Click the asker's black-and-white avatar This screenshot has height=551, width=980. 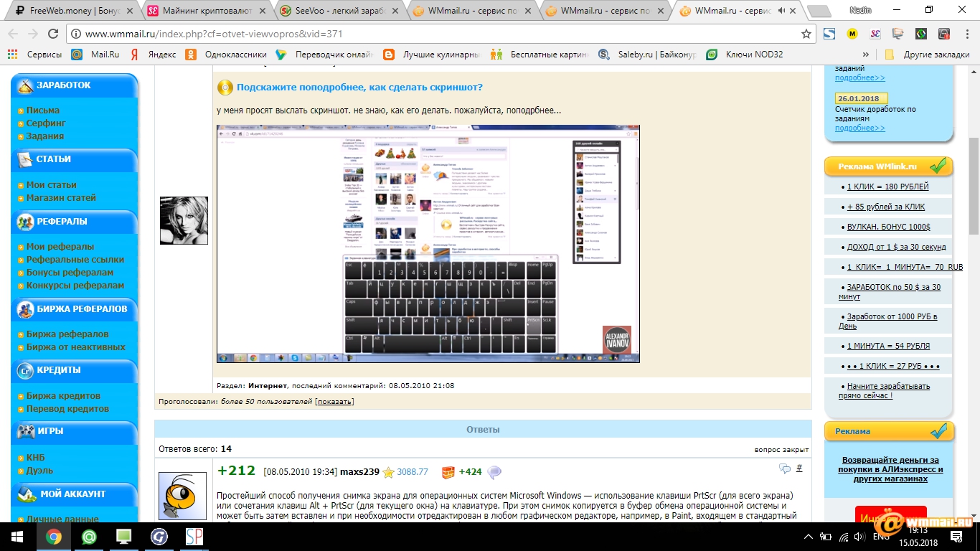pyautogui.click(x=184, y=220)
